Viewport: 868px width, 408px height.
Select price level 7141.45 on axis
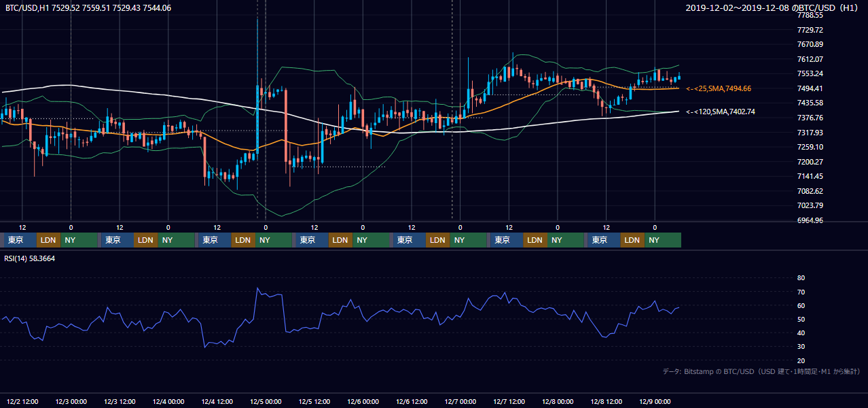[x=810, y=176]
